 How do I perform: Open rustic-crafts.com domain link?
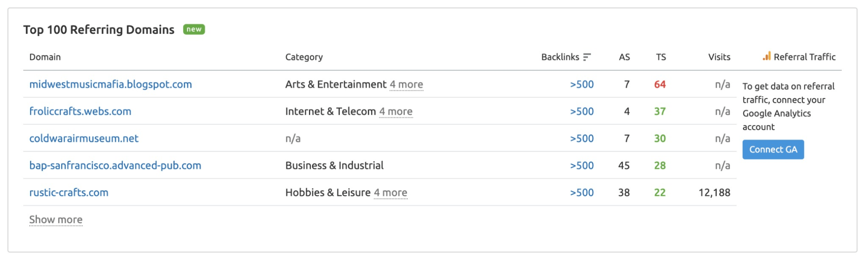pyautogui.click(x=69, y=193)
